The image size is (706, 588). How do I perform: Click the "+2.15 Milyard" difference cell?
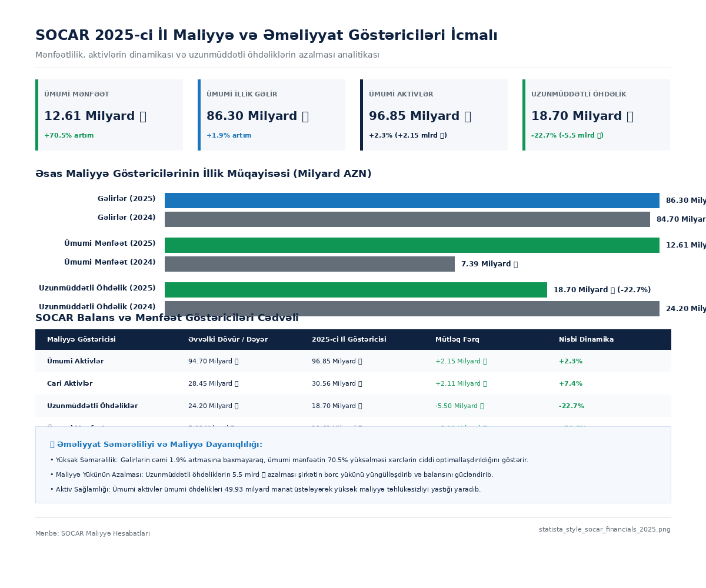(x=461, y=362)
